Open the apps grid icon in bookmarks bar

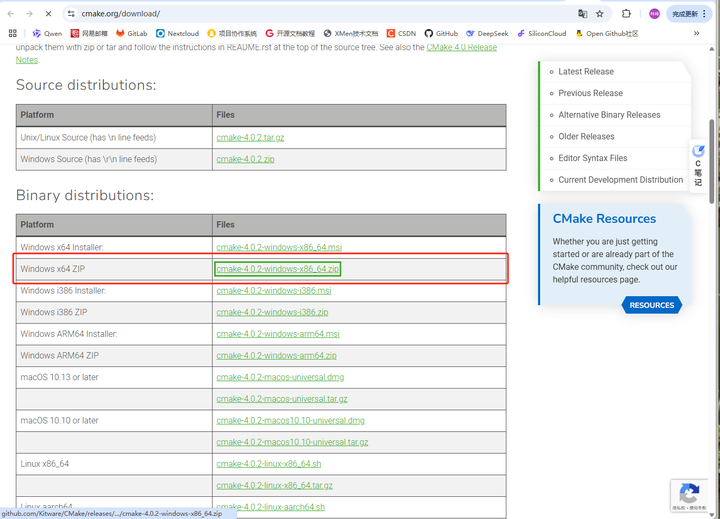13,33
